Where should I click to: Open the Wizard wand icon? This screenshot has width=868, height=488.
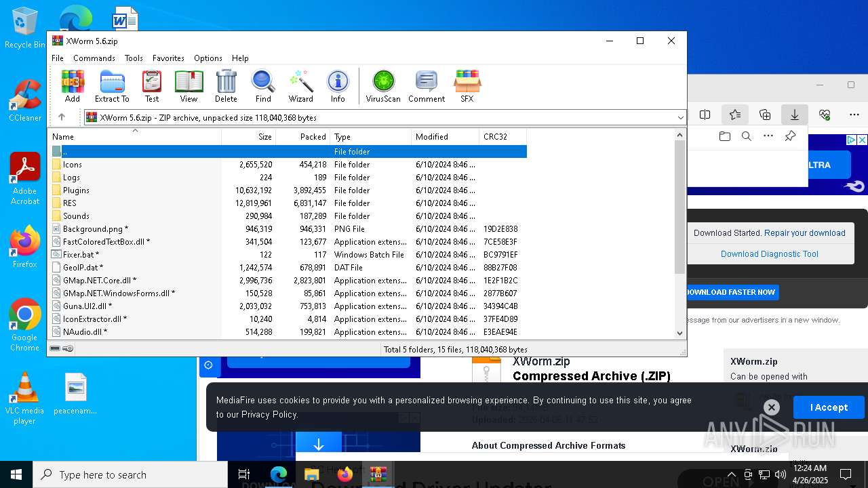pos(300,86)
